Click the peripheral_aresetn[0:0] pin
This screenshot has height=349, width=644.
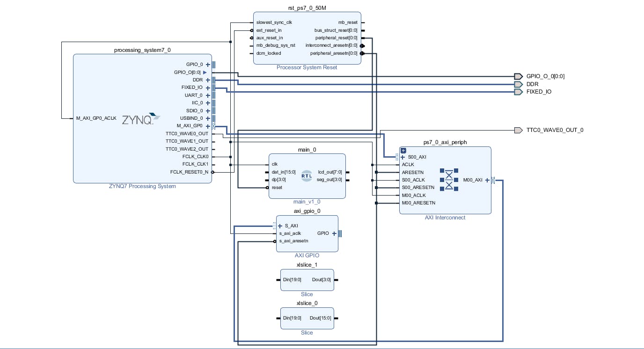click(334, 53)
